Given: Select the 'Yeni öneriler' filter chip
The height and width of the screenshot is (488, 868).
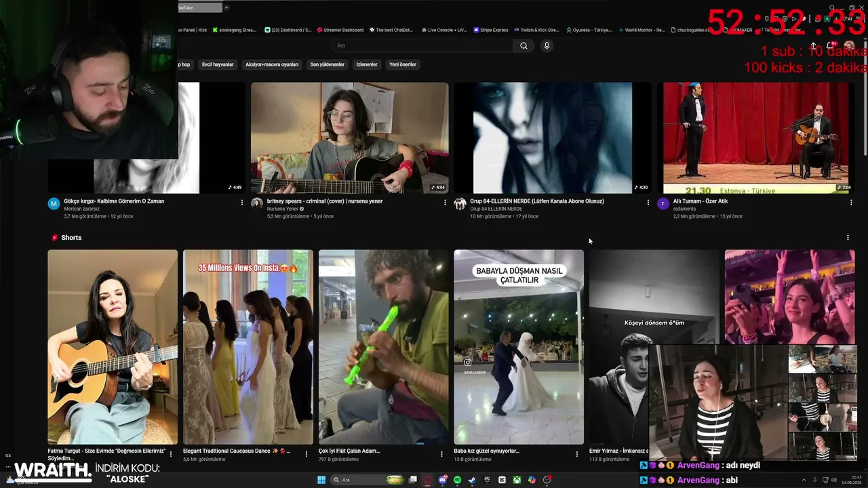Looking at the screenshot, I should click(403, 64).
